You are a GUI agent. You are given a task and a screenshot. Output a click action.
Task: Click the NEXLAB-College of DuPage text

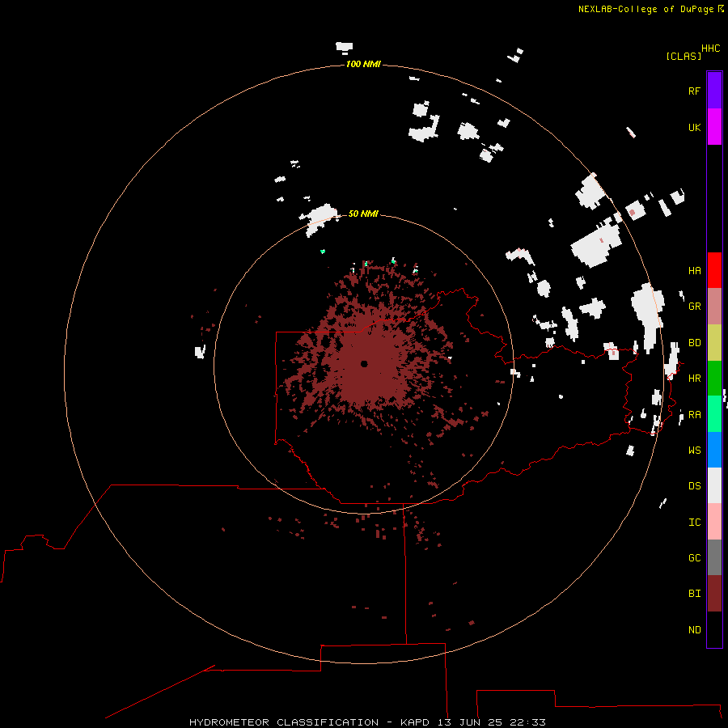click(647, 9)
